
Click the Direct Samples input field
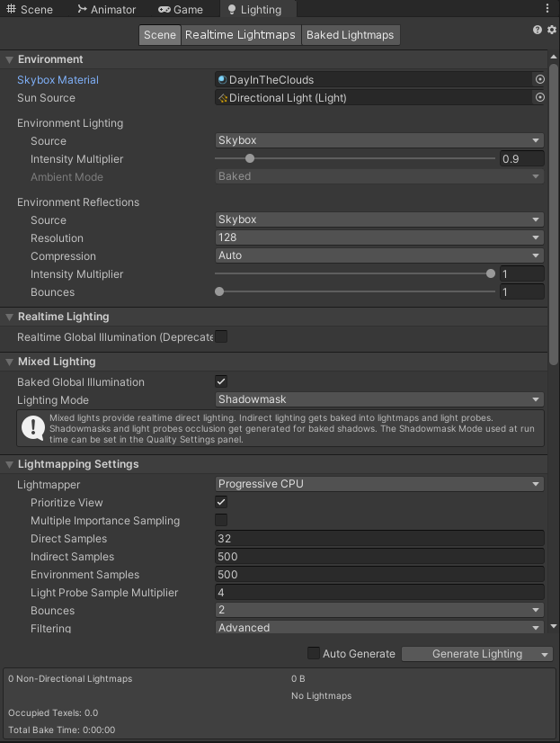click(x=379, y=539)
